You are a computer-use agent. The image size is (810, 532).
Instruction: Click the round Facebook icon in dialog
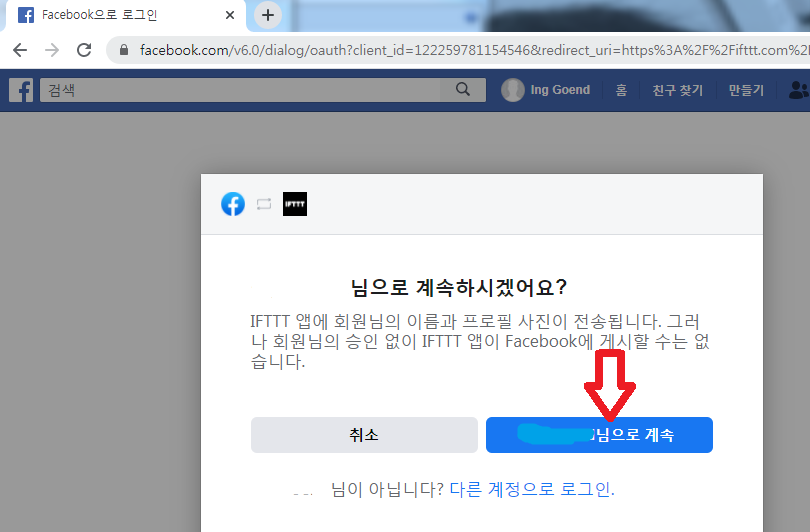pos(233,204)
